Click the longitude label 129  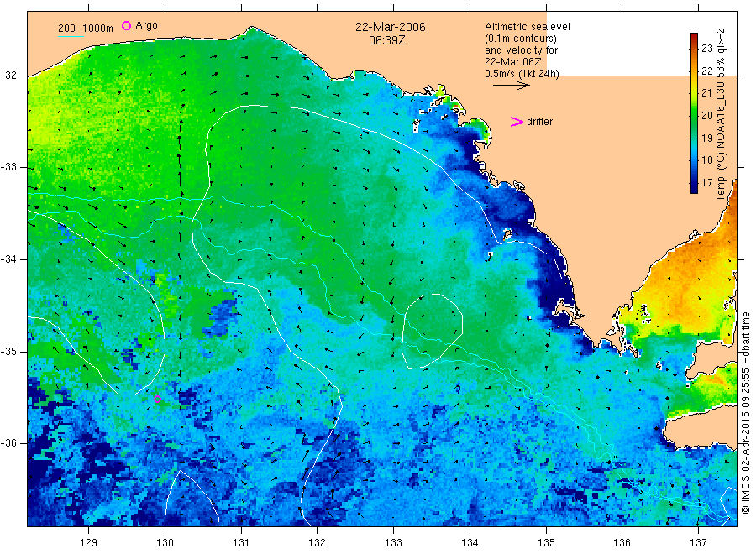pos(89,543)
